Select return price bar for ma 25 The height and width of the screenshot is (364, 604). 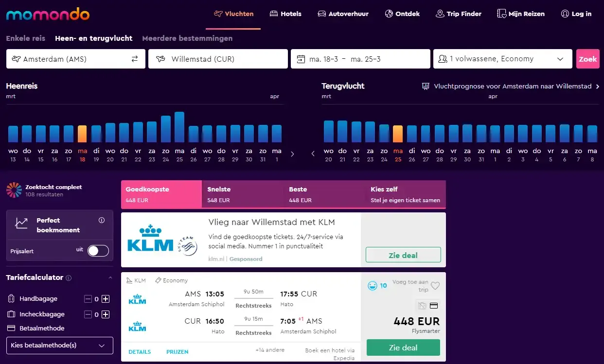pos(398,134)
